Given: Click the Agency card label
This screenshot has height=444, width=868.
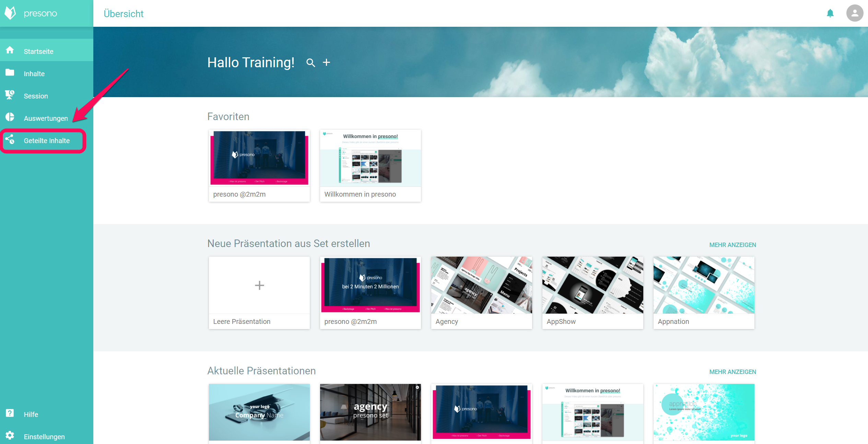Looking at the screenshot, I should pos(447,322).
